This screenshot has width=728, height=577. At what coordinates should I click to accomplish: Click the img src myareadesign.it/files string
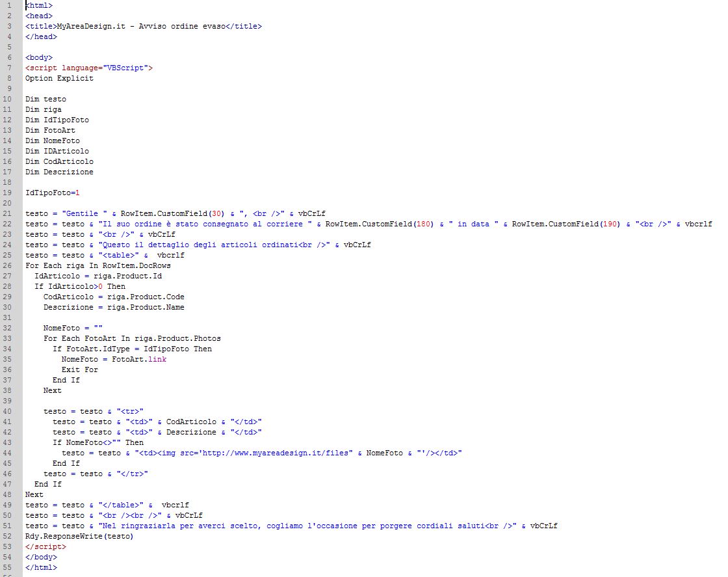coord(244,453)
